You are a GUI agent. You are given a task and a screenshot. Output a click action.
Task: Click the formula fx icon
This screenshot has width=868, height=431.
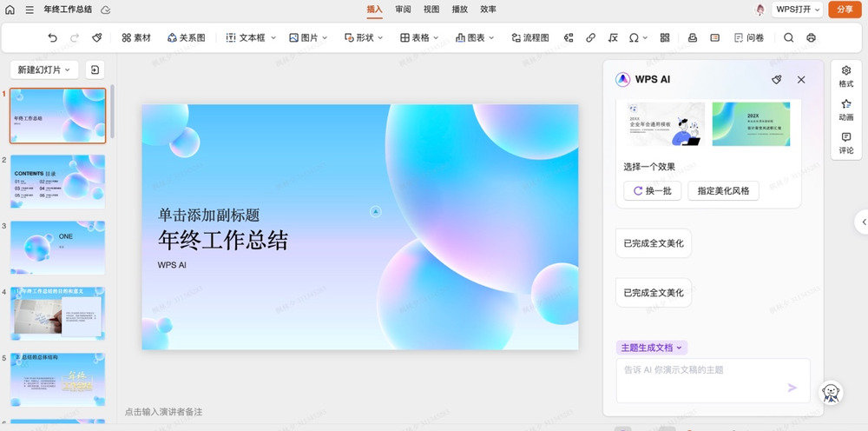point(613,38)
